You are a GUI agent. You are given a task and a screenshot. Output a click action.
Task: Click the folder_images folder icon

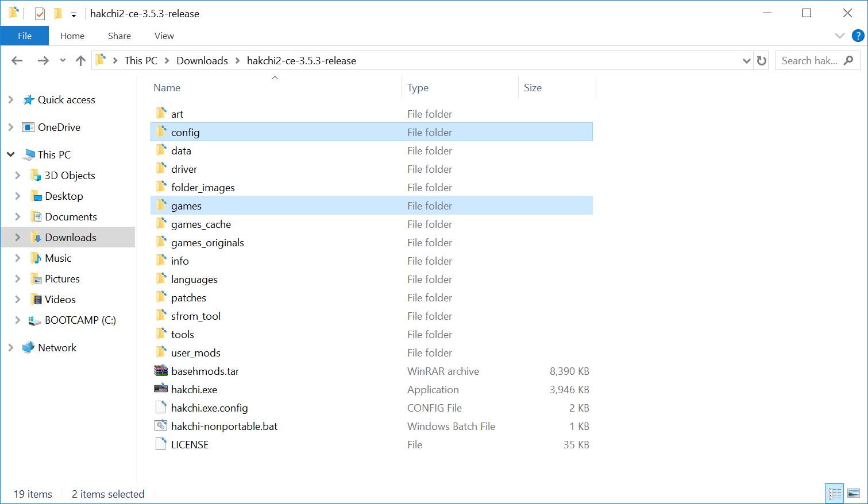161,187
